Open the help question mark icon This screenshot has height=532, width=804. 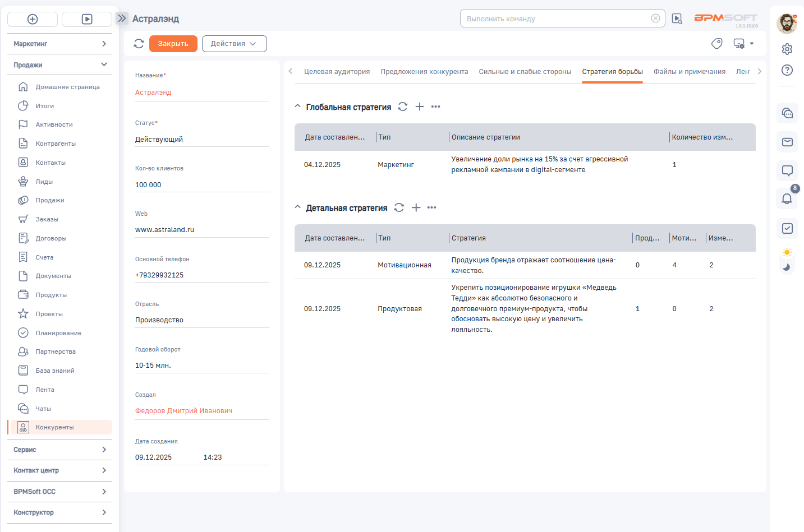(787, 70)
